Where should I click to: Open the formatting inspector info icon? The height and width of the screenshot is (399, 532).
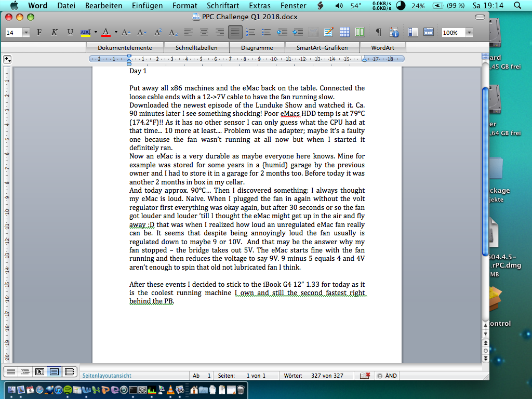click(x=394, y=32)
